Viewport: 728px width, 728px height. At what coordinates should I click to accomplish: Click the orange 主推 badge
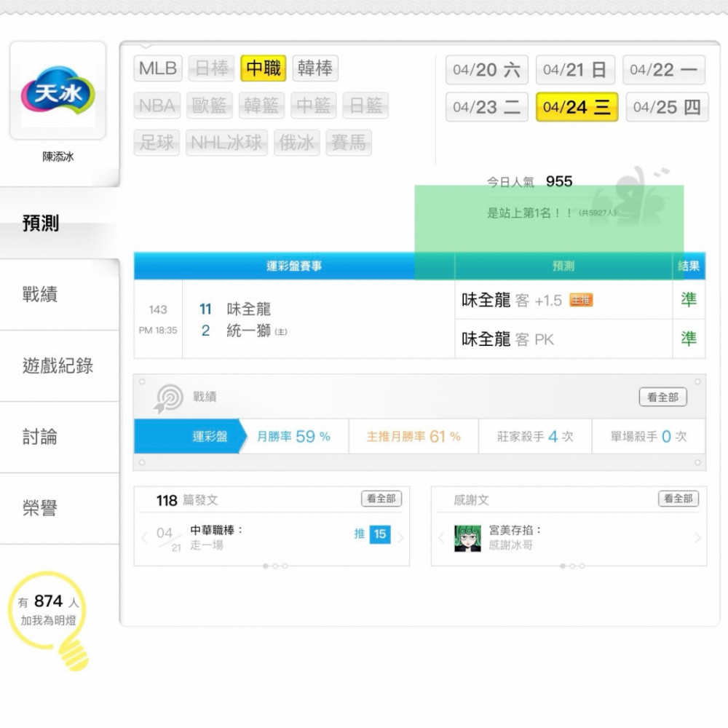point(581,301)
